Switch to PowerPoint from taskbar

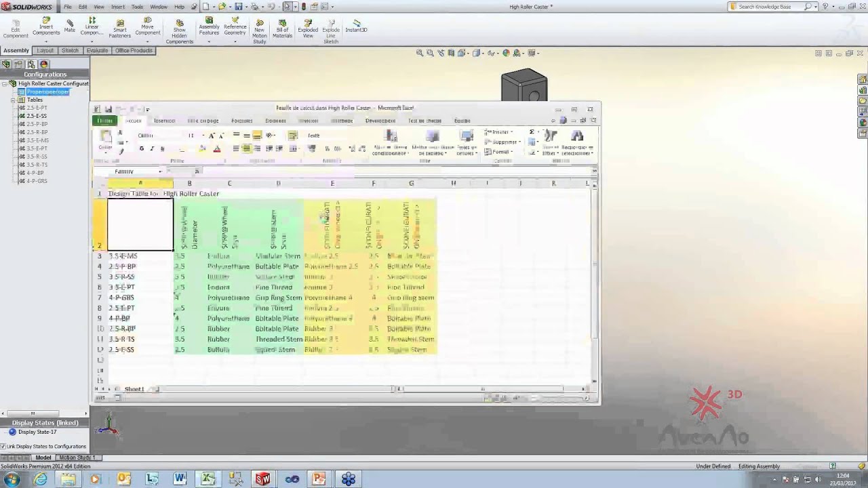click(319, 479)
